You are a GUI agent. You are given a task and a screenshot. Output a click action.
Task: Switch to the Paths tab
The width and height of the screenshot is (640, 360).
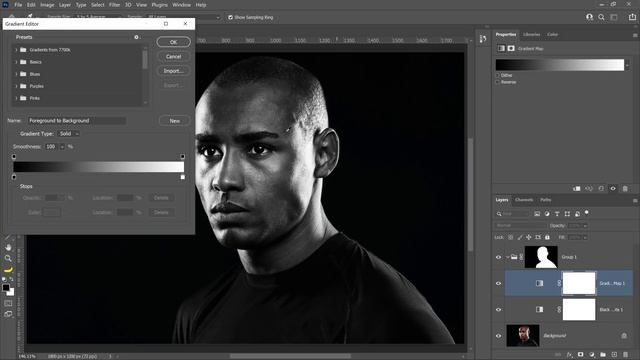click(546, 200)
